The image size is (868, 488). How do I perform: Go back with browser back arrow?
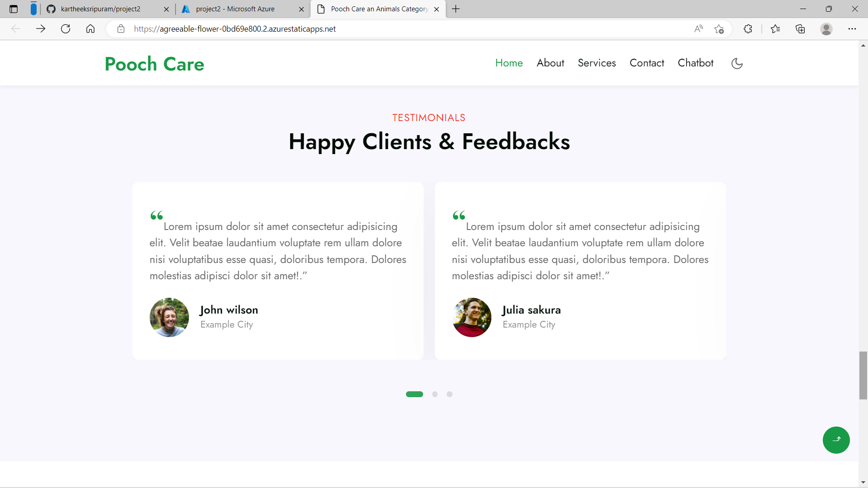(16, 29)
